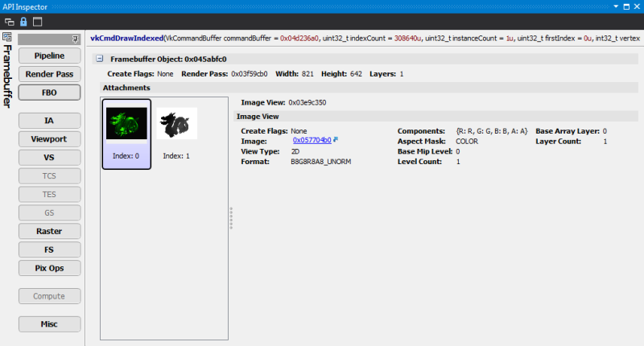This screenshot has width=644, height=346.
Task: Click the vertical splitter handle beside attachments
Action: coord(231,218)
